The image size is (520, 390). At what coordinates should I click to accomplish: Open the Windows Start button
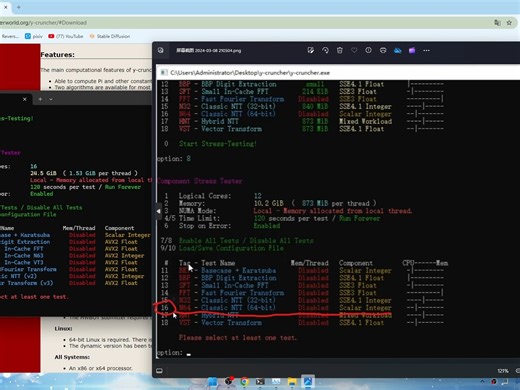pyautogui.click(x=212, y=381)
